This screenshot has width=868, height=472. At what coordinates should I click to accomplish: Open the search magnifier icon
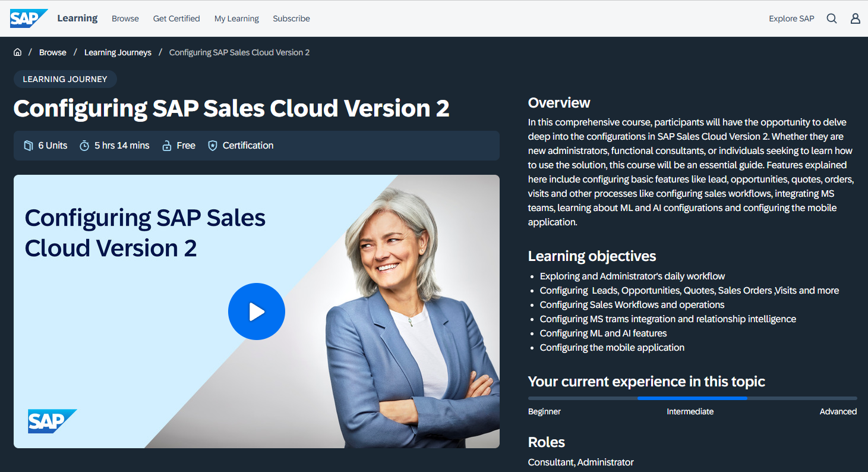coord(832,18)
